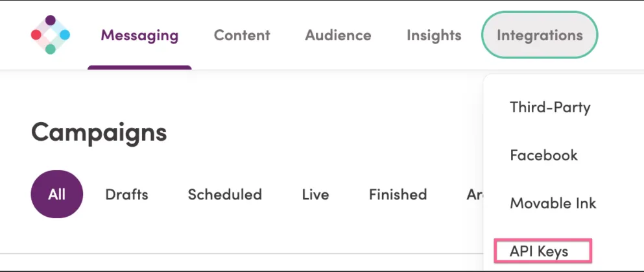Select Facebook in the dropdown list
This screenshot has width=644, height=272.
click(543, 155)
